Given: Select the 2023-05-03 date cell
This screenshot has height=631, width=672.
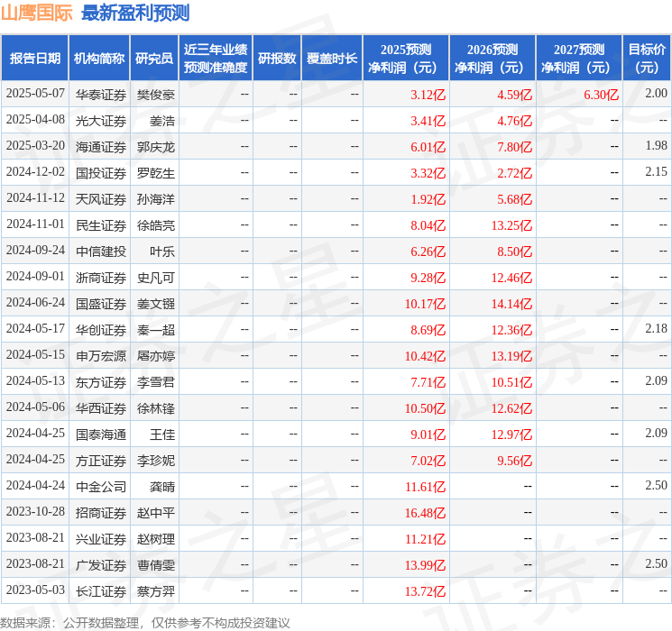Looking at the screenshot, I should coord(35,590).
